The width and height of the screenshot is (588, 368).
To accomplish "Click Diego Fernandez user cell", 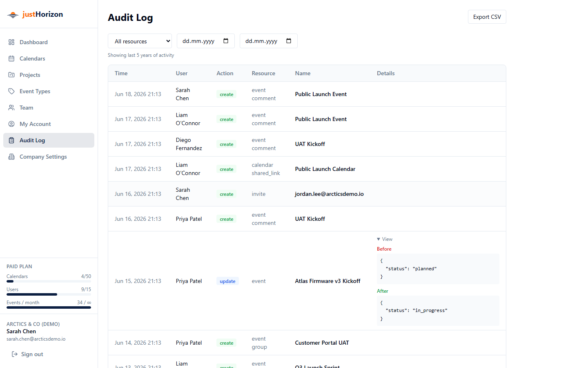I will (x=189, y=144).
